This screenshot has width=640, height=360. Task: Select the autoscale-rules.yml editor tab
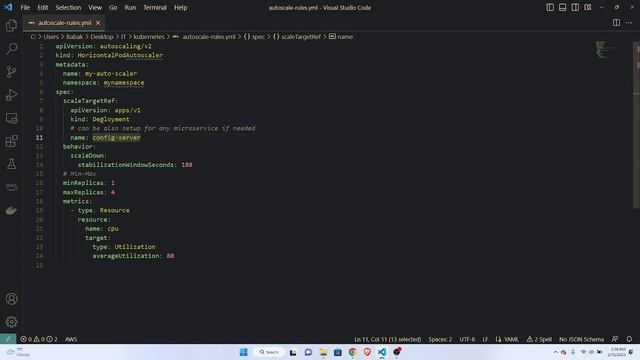click(x=64, y=23)
